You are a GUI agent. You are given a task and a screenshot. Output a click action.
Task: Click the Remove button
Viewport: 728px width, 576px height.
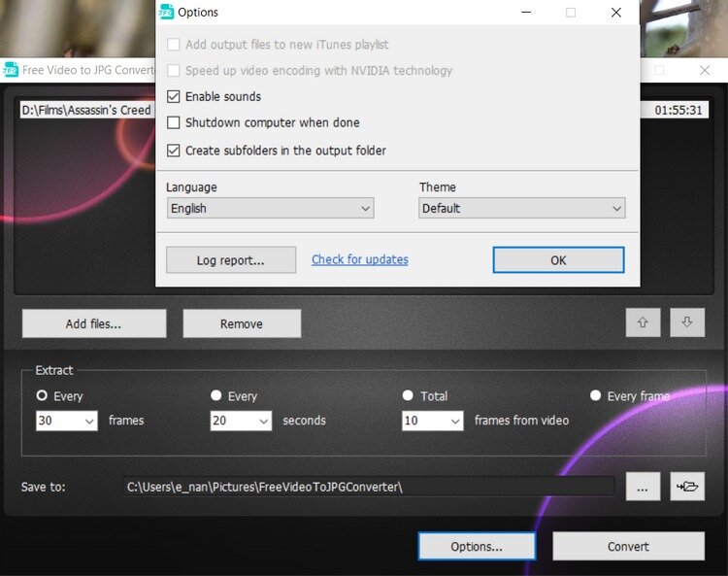click(242, 323)
